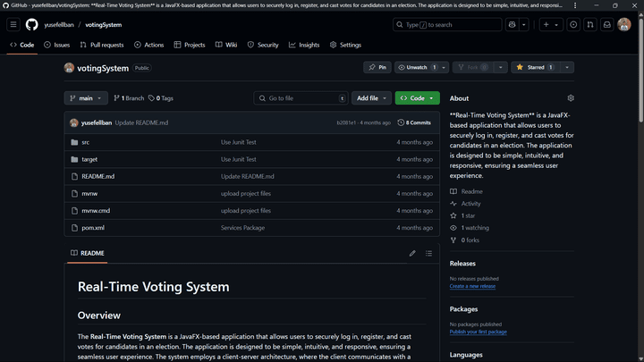Image resolution: width=644 pixels, height=362 pixels.
Task: Open the 8 Commits history
Action: 414,122
